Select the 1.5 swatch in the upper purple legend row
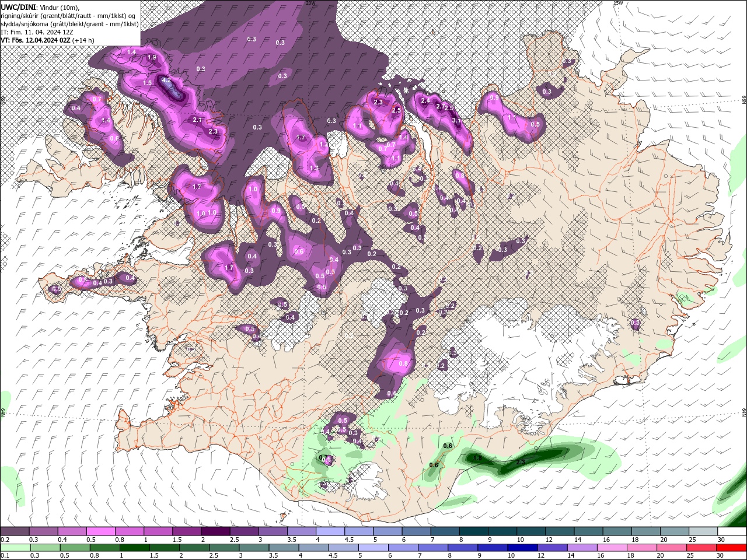 point(186,531)
